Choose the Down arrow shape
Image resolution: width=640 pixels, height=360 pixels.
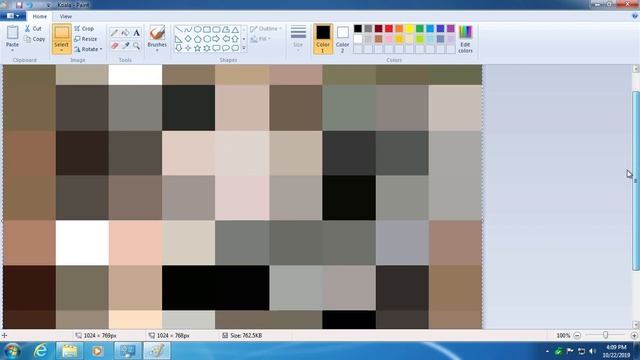click(179, 48)
